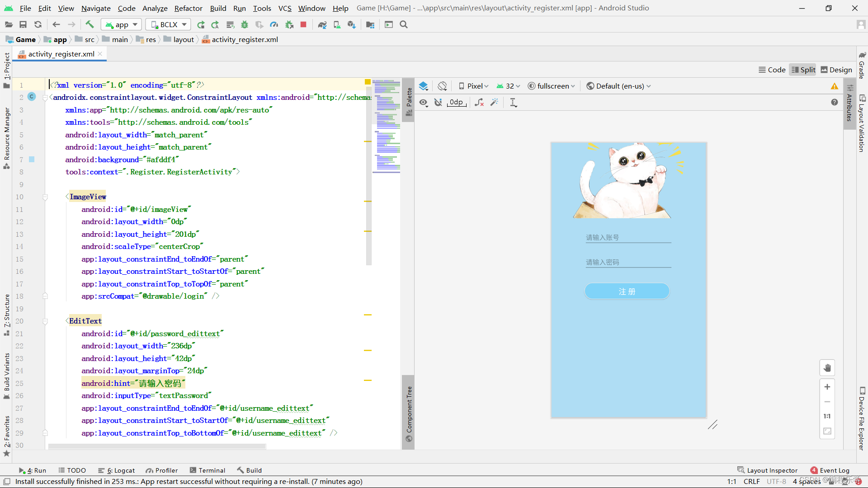Clear all constraints icon in design toolbar

point(479,103)
